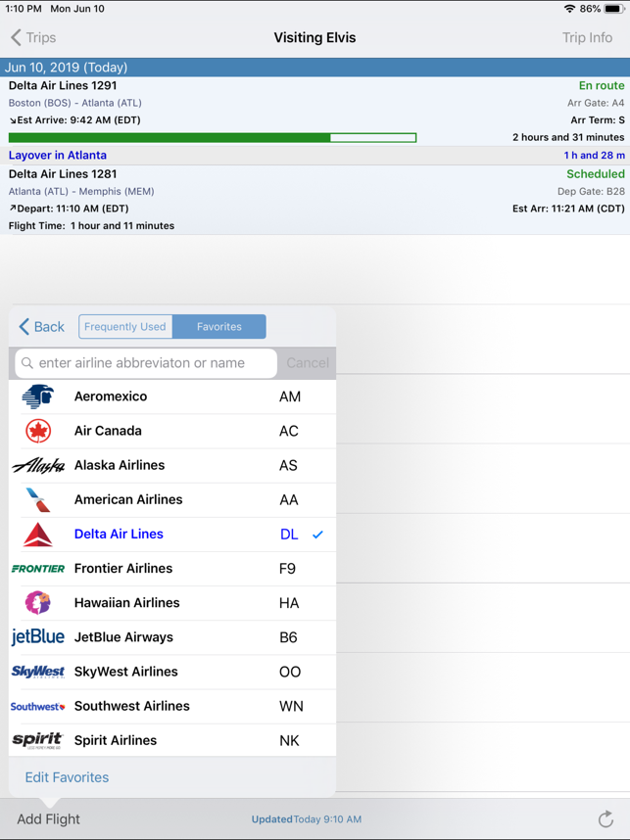The width and height of the screenshot is (630, 840).
Task: Click the Air Canada maple leaf logo
Action: tap(38, 431)
